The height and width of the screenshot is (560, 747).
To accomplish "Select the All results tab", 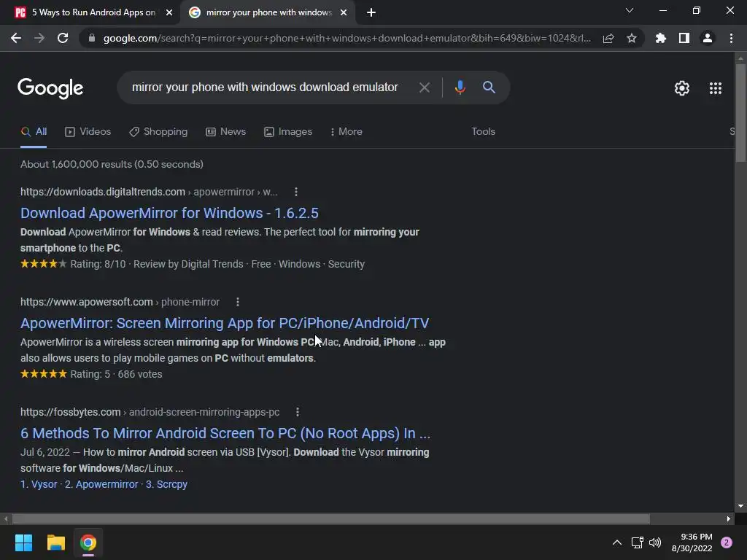I will [x=34, y=132].
